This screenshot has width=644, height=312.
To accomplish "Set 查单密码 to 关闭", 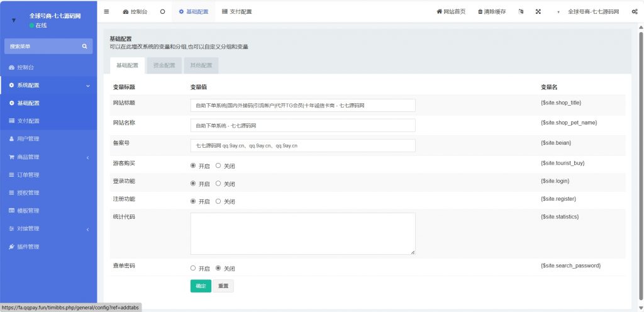I will click(x=218, y=268).
